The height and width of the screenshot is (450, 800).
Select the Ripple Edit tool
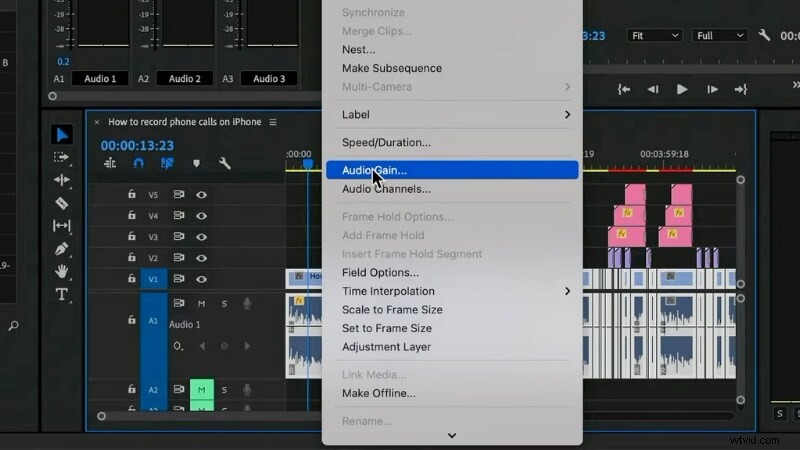pyautogui.click(x=61, y=180)
